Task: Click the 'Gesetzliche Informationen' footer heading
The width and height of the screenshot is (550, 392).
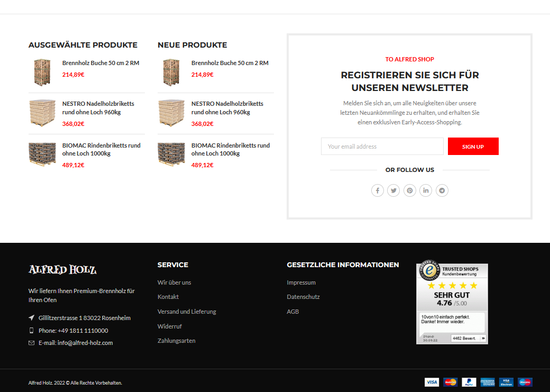Action: 343,265
